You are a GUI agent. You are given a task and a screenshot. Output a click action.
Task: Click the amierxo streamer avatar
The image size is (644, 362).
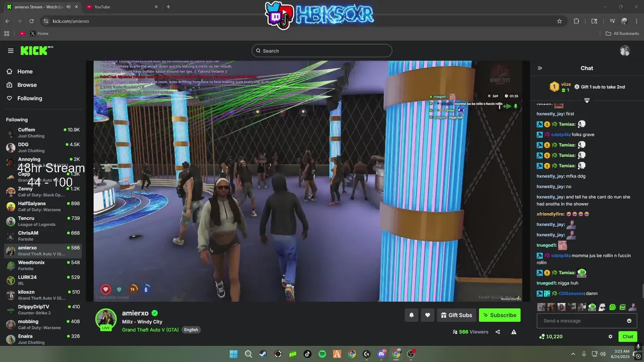pos(106,319)
